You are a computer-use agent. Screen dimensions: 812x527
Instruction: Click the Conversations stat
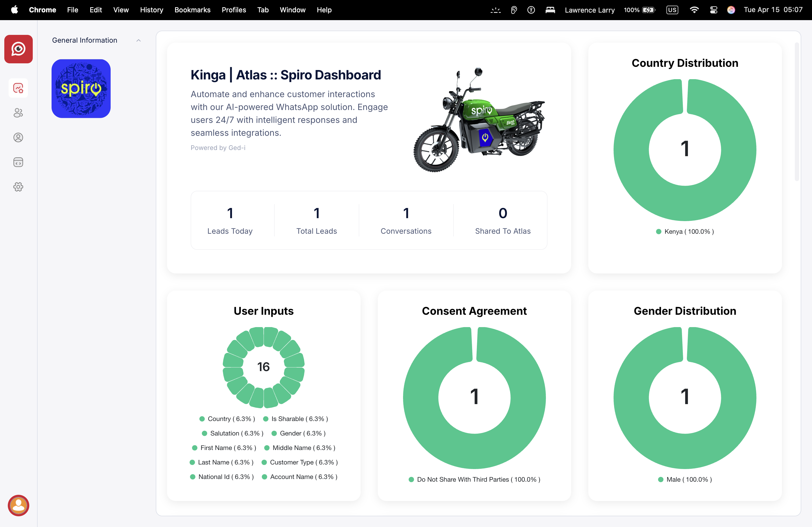coord(406,220)
